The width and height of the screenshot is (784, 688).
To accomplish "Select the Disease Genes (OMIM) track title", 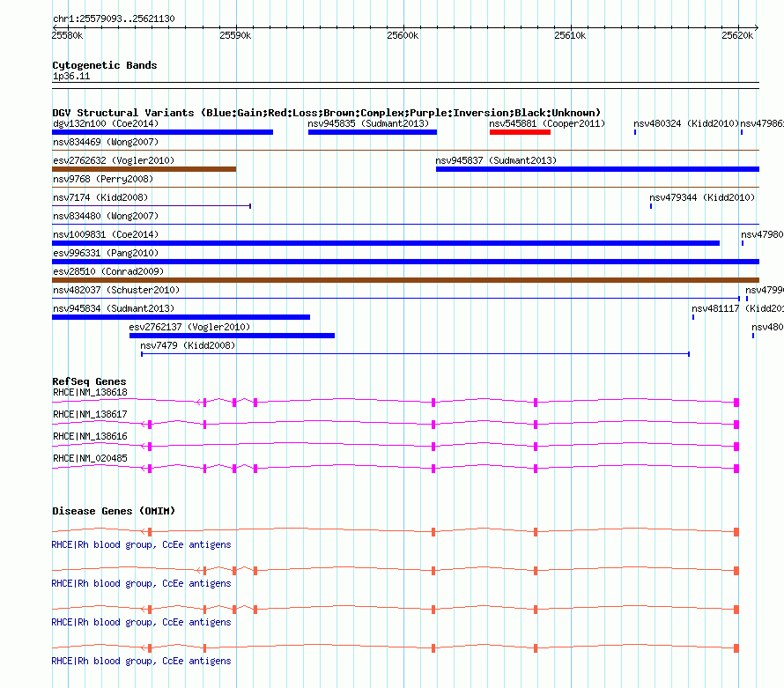I will [x=114, y=511].
